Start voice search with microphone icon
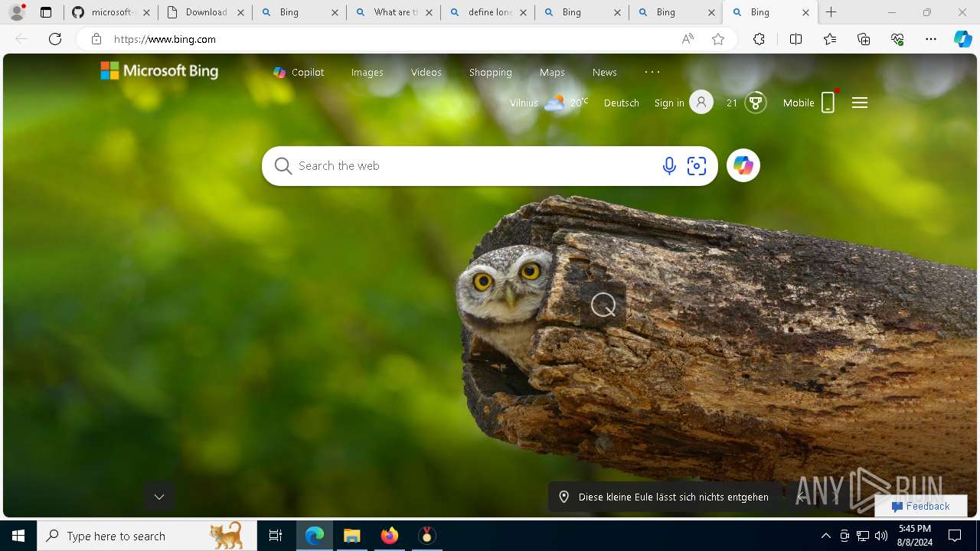Image resolution: width=980 pixels, height=551 pixels. pos(669,166)
